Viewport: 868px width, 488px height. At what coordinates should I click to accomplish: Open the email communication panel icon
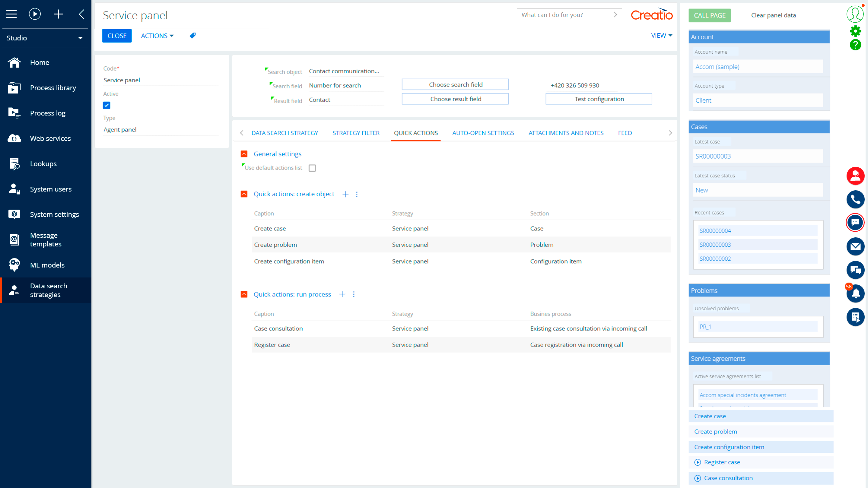(855, 246)
